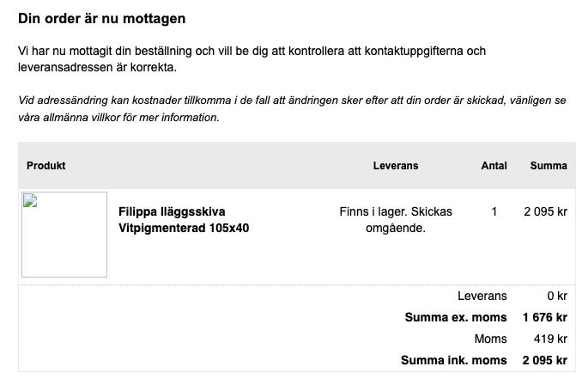Click the 1 676 kr amount
Image resolution: width=588 pixels, height=385 pixels.
(545, 317)
